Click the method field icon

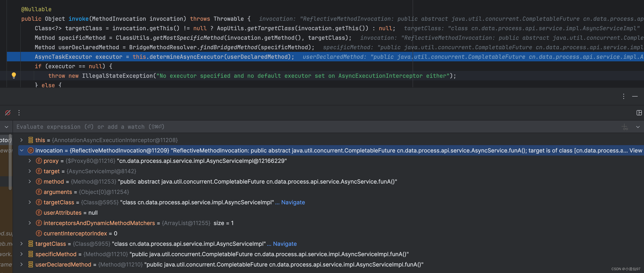(x=39, y=182)
